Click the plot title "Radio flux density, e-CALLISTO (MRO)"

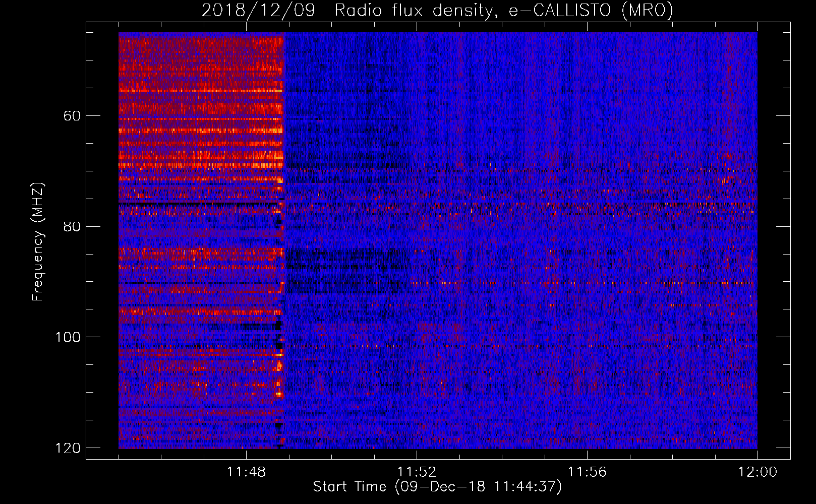pos(504,11)
